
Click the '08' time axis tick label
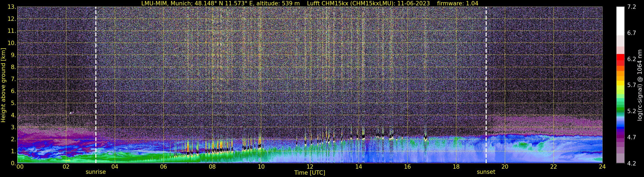pyautogui.click(x=212, y=167)
